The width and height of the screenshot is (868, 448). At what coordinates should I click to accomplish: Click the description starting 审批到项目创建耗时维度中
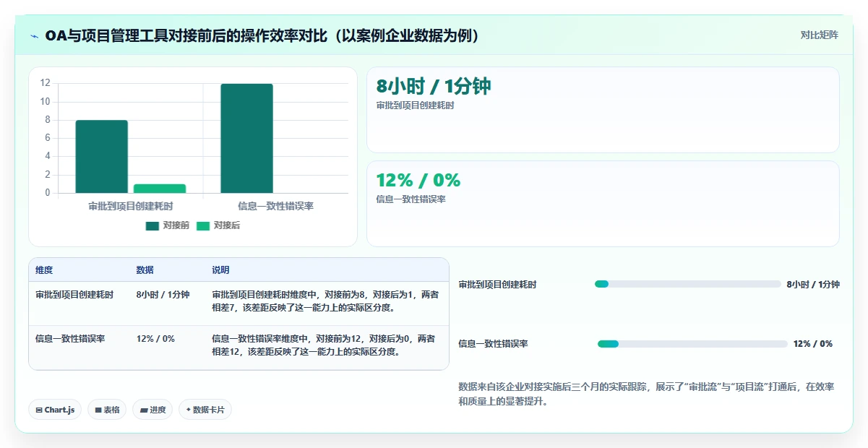[x=325, y=301]
